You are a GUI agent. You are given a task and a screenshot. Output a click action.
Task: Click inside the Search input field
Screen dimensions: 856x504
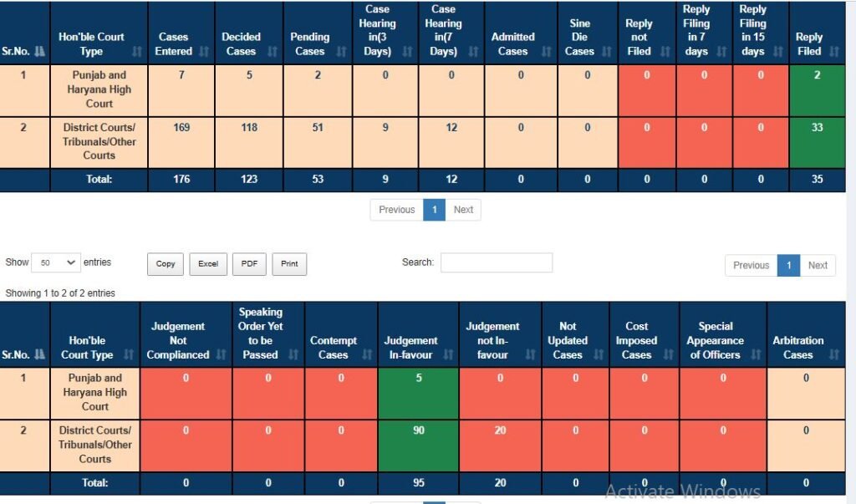[497, 262]
